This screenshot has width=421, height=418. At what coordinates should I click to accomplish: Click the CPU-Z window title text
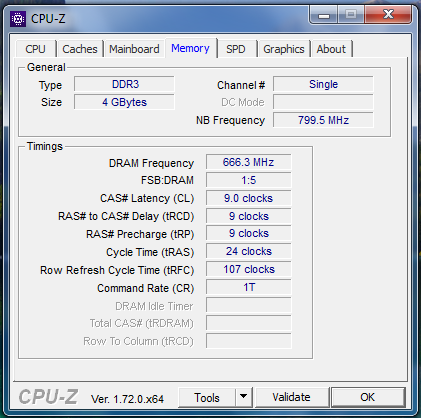48,19
